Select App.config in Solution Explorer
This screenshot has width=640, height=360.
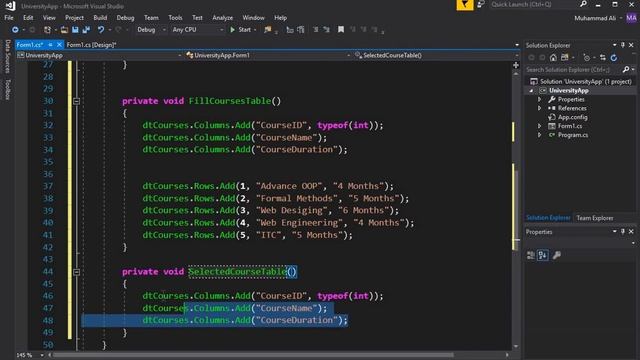(572, 117)
